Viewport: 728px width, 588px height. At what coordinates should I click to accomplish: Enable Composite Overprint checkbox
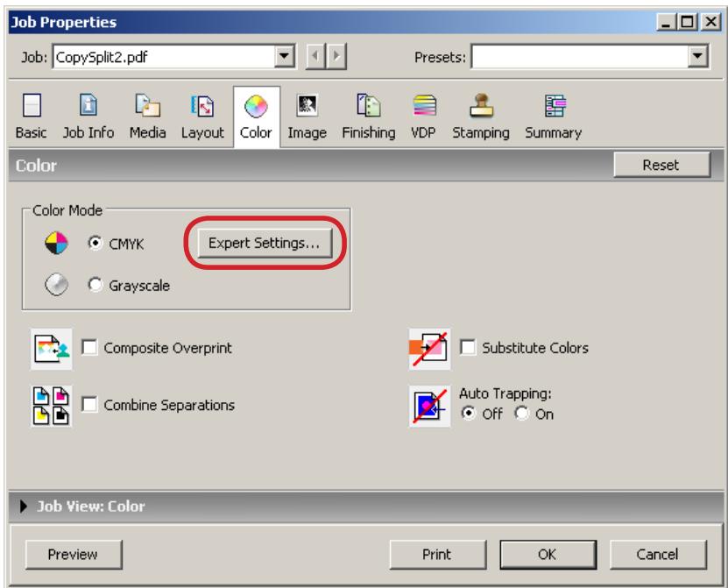(89, 347)
